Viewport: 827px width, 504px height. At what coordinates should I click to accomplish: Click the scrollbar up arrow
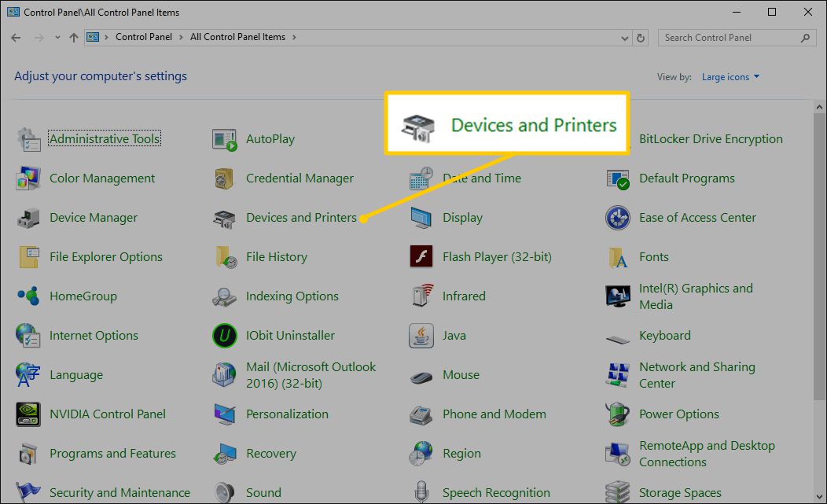click(819, 107)
